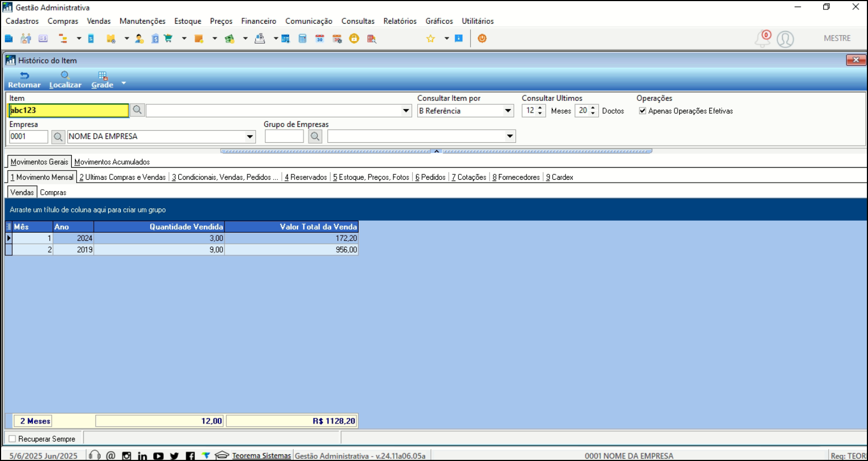Switch to Movimentos Acumulados tab
Screen dimensions: 868x461
coord(112,162)
